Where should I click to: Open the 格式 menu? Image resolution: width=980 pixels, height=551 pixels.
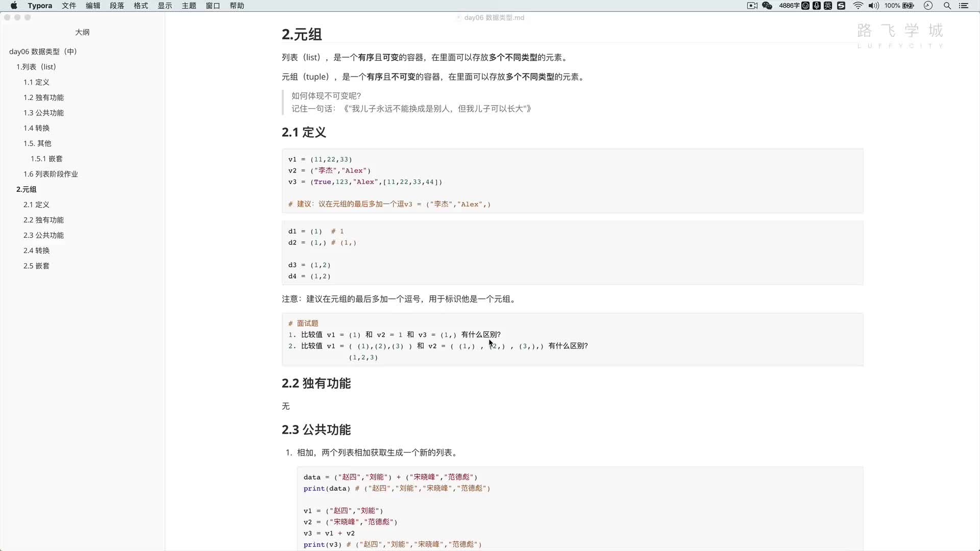(x=141, y=6)
